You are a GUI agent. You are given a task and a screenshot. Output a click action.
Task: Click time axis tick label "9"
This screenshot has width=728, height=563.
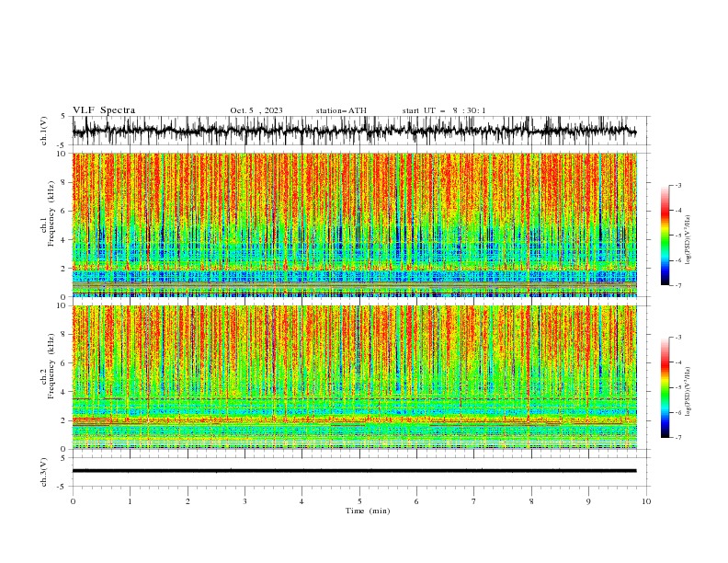point(588,501)
